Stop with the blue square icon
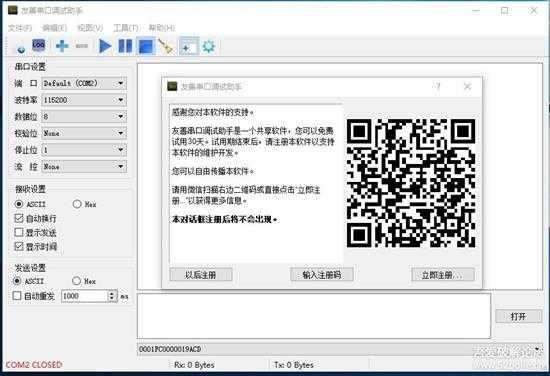The image size is (550, 376). coord(146,46)
